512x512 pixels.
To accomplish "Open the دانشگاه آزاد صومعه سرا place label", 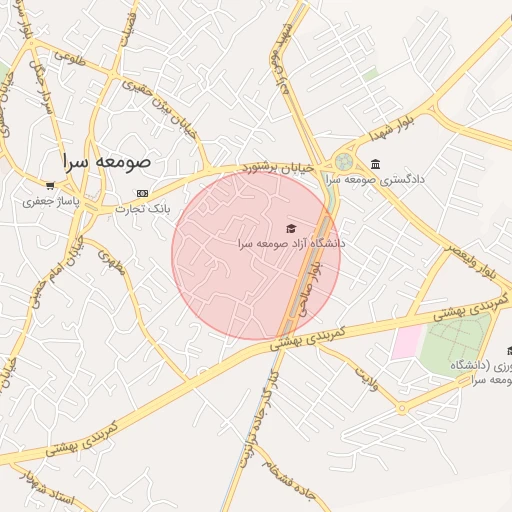I will [292, 243].
